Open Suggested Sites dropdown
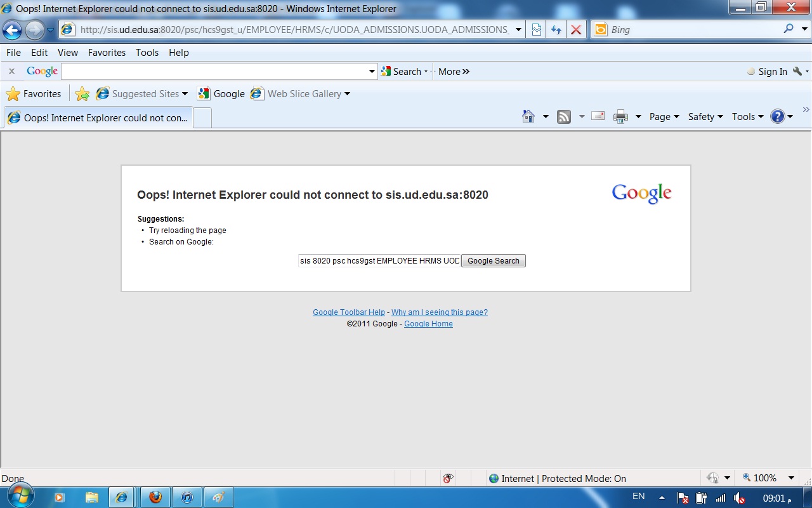Screen dimensions: 812x508 point(142,94)
